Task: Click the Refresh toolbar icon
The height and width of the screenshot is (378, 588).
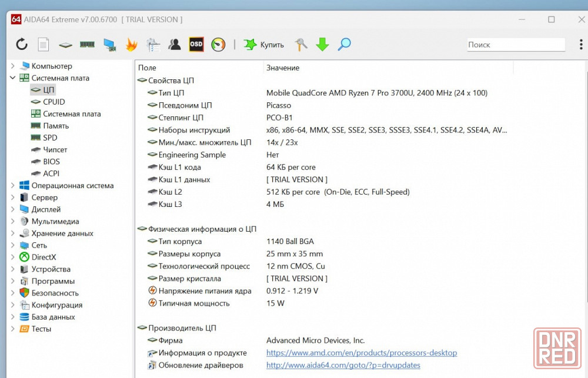Action: 22,44
